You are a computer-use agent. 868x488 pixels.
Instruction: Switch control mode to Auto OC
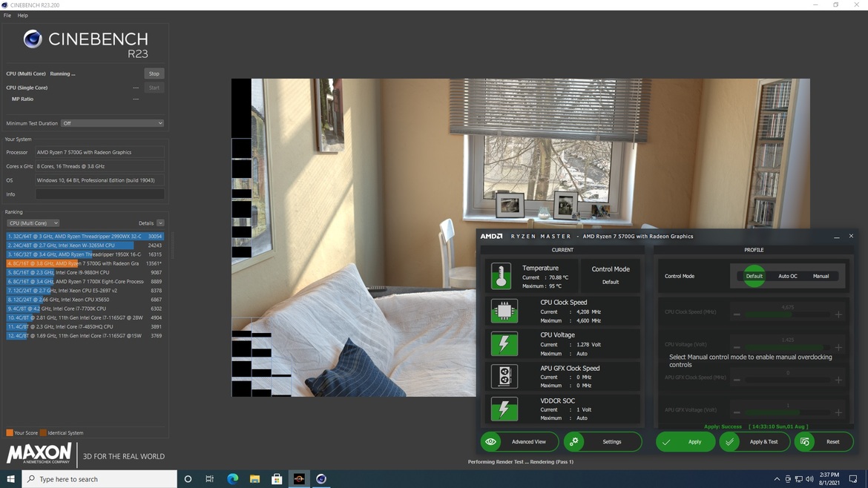pyautogui.click(x=787, y=276)
